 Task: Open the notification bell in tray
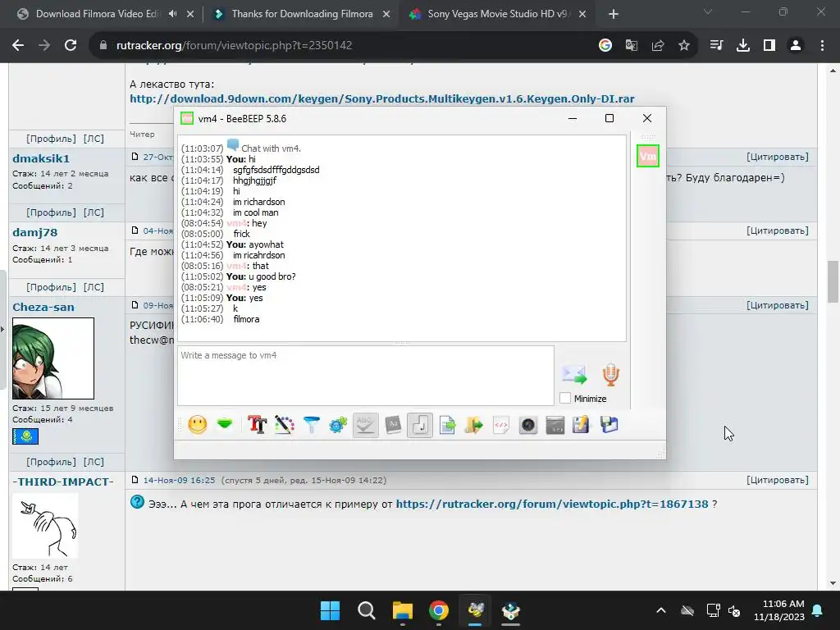818,610
